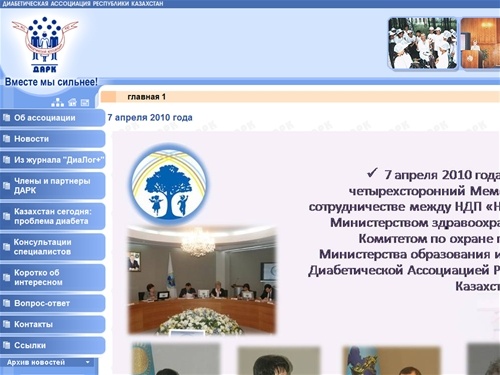Screen dimensions: 500x375
Task: Open the Ссылки page
Action: point(53,345)
